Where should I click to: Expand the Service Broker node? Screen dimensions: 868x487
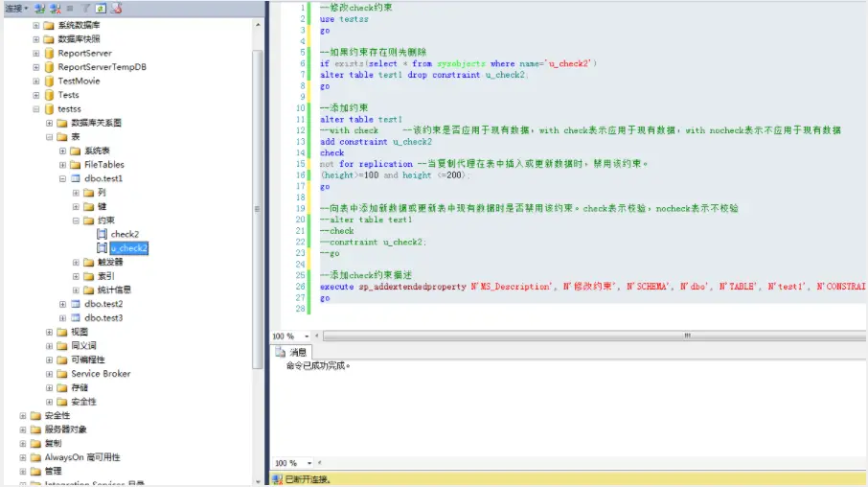[49, 374]
